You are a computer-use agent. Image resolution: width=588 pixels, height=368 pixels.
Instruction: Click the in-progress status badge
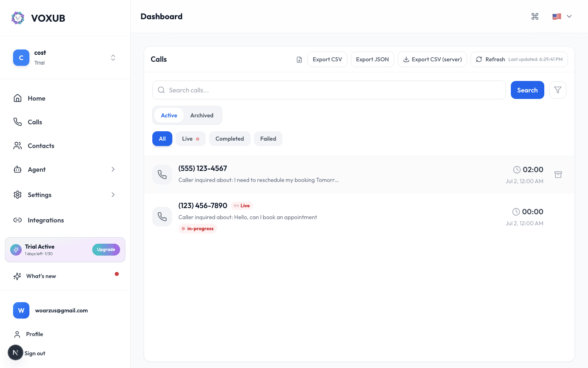click(198, 229)
